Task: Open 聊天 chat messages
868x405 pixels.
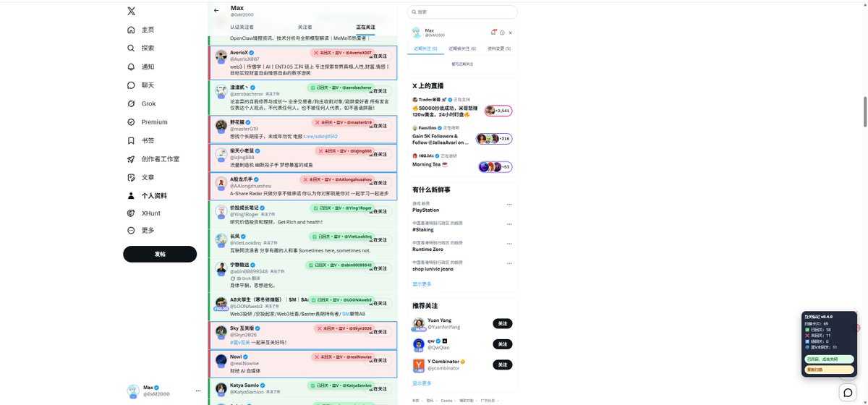Action: [x=141, y=85]
